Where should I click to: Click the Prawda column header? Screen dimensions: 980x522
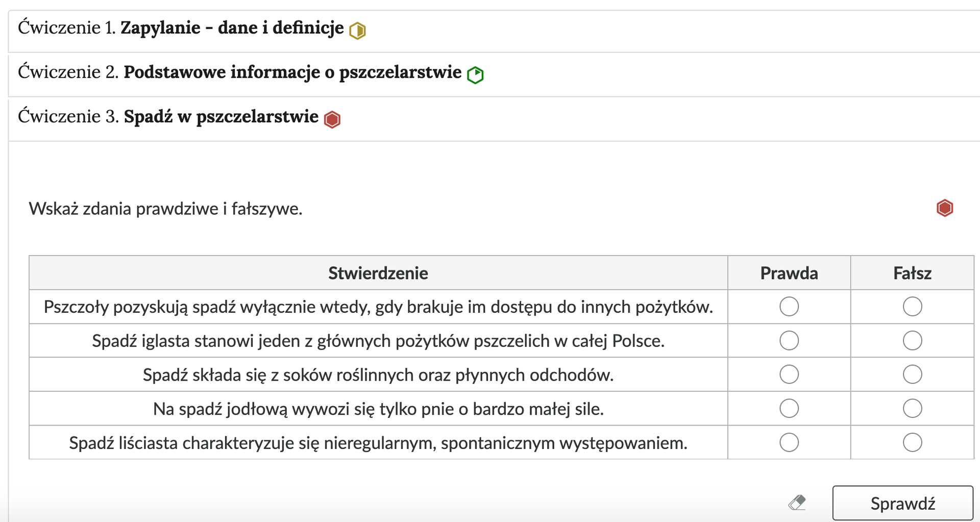tap(789, 273)
